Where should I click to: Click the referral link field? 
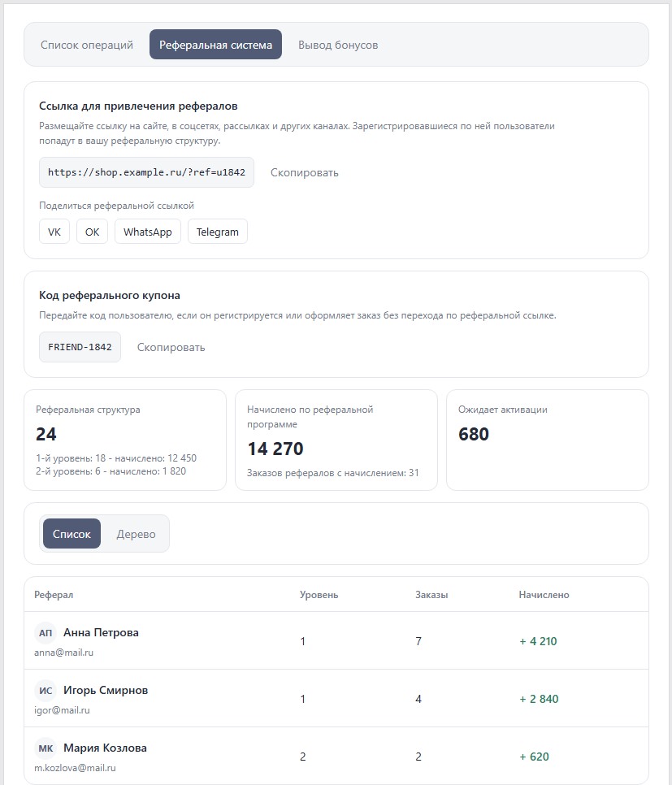[146, 172]
